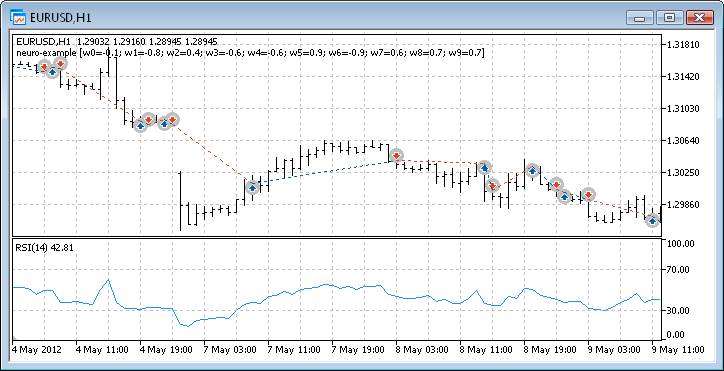
Task: Click the 9 May 11:00 time label
Action: pos(679,349)
